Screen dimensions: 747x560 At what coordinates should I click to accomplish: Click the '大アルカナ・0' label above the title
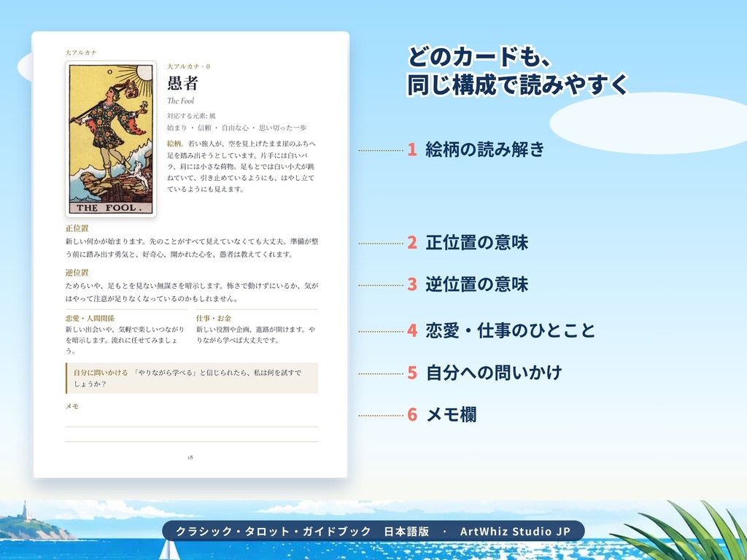point(189,66)
